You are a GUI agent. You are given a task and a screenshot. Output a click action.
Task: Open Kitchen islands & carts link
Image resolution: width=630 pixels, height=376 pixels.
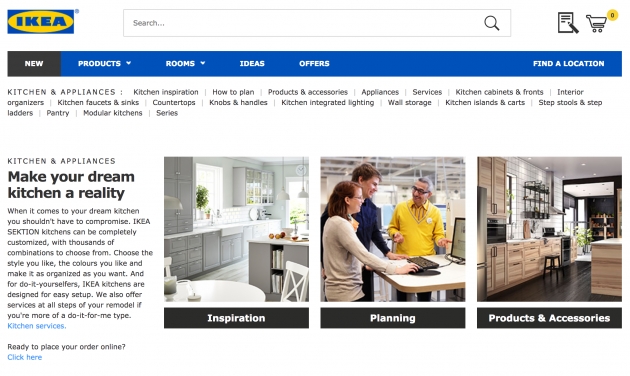[x=485, y=102]
